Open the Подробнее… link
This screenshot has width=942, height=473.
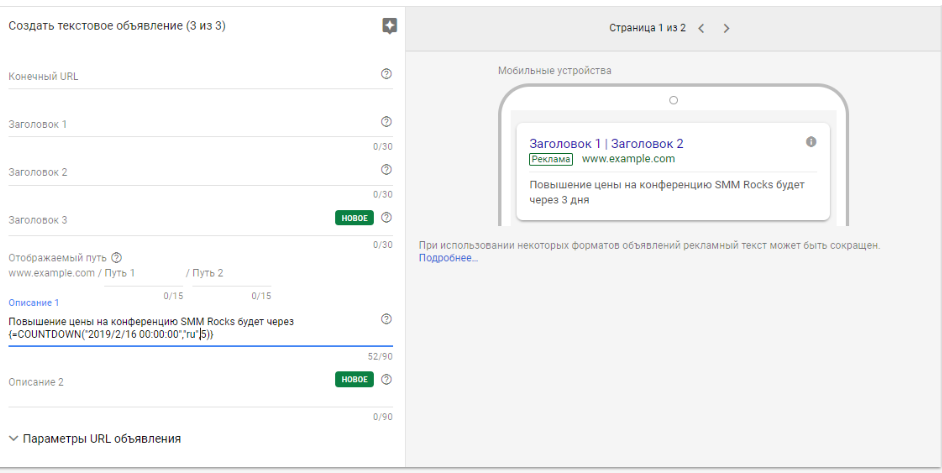448,258
